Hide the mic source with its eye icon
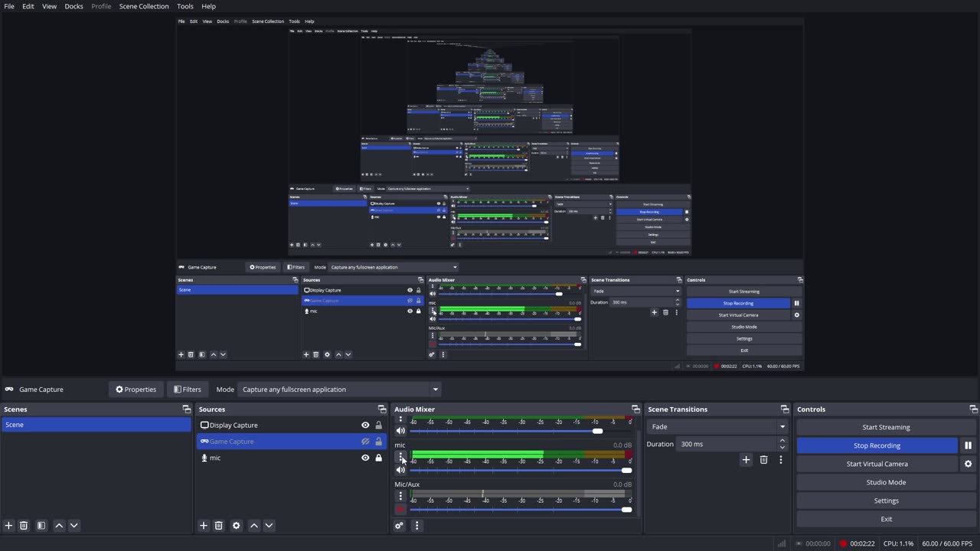980x551 pixels. click(x=365, y=458)
